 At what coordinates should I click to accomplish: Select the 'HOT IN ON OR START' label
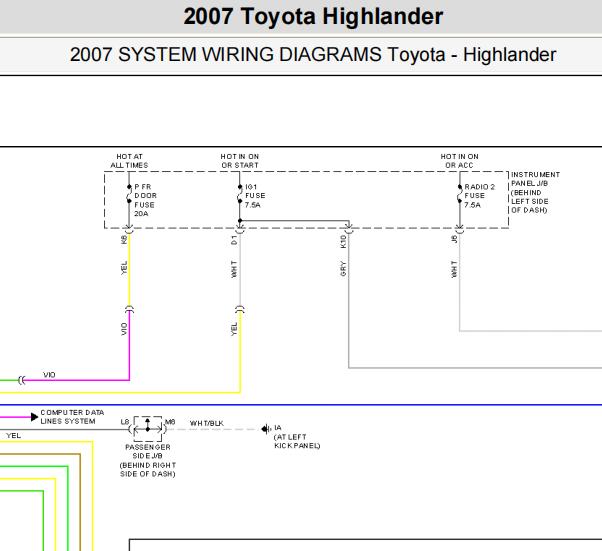pyautogui.click(x=240, y=161)
